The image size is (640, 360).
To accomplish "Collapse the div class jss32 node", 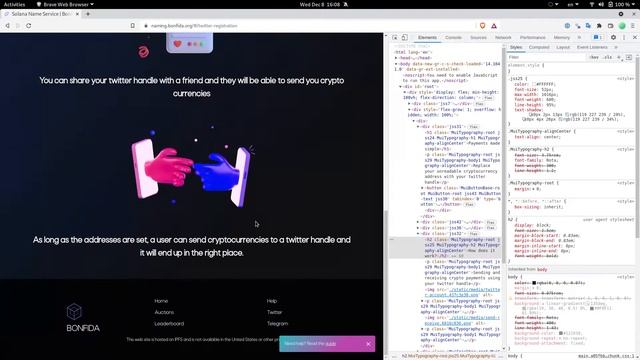I will [x=418, y=233].
